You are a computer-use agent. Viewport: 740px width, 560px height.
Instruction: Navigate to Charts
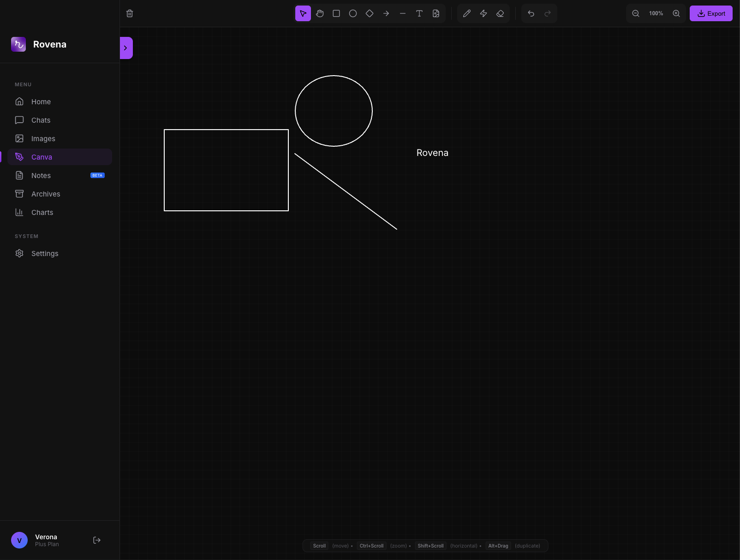60,212
